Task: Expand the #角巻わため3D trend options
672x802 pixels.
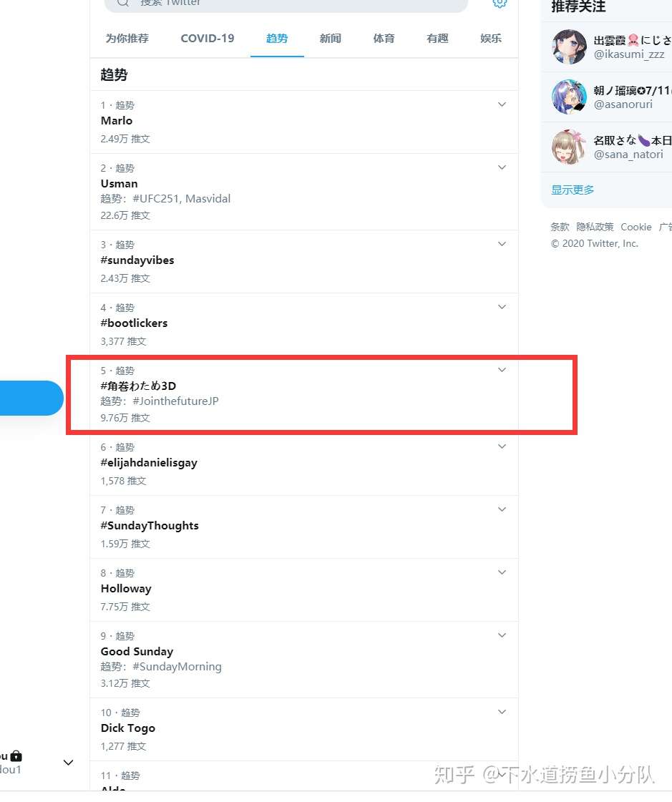Action: pyautogui.click(x=502, y=369)
